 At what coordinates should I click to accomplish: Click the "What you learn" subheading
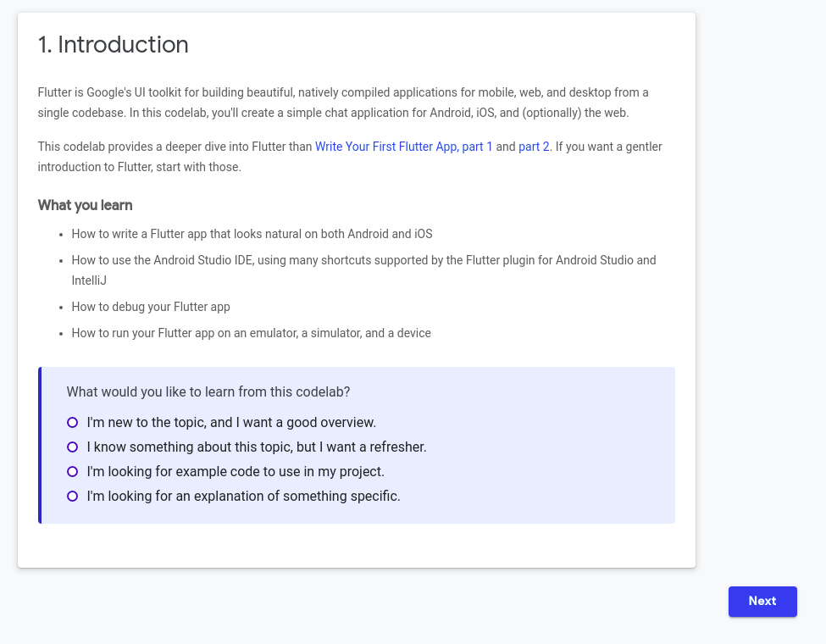pos(85,206)
